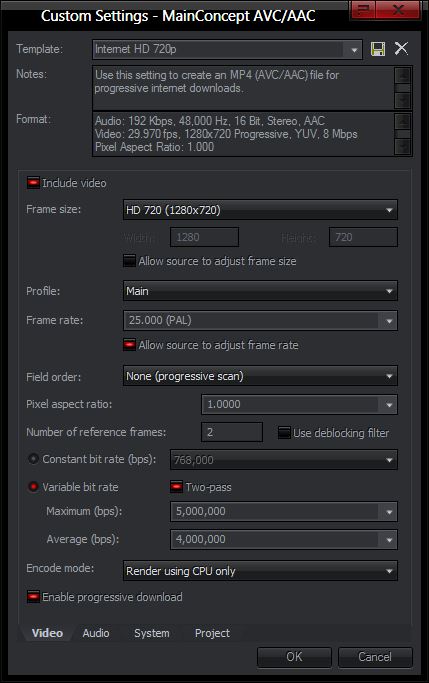
Task: Open the System tab
Action: pos(152,633)
